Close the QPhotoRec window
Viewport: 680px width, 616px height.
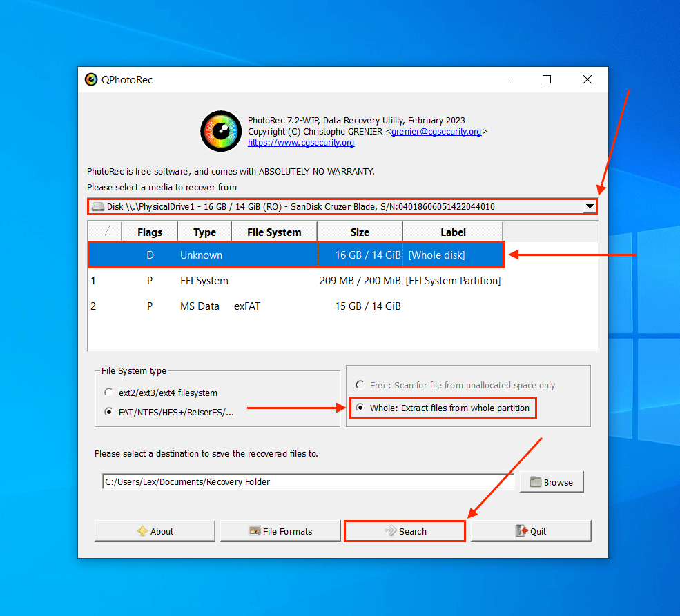587,79
